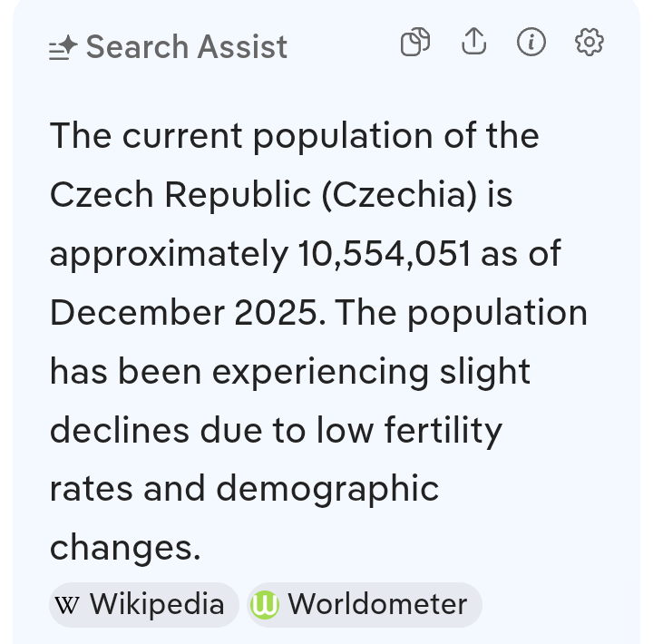Open Search Assist settings gear
Viewport: 653px width, 644px height.
pos(590,43)
